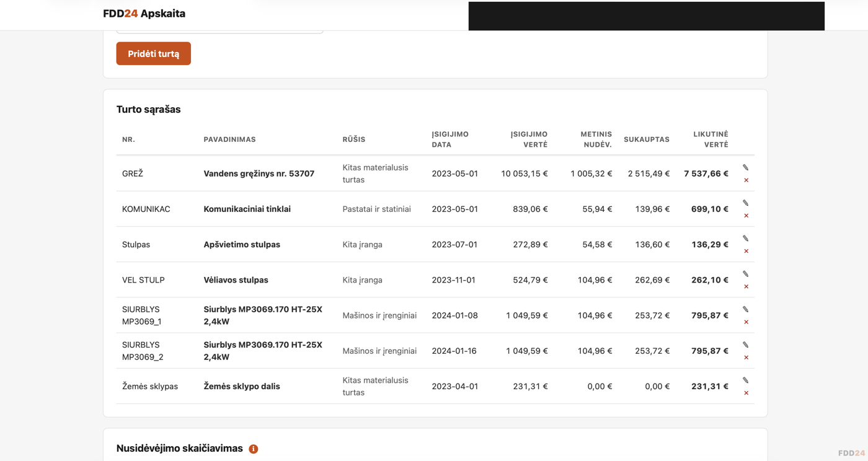
Task: Click the Pastatai ir statiniai type cell
Action: pyautogui.click(x=377, y=209)
